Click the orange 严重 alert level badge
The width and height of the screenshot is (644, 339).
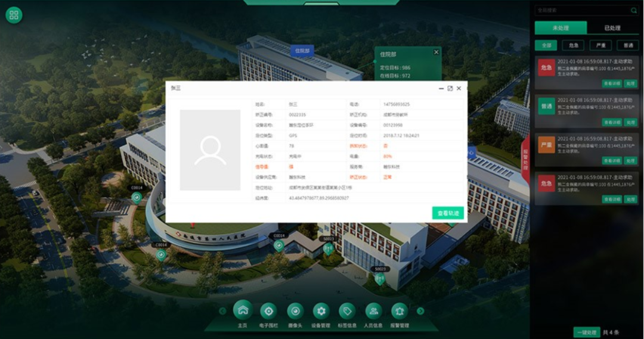(x=546, y=145)
